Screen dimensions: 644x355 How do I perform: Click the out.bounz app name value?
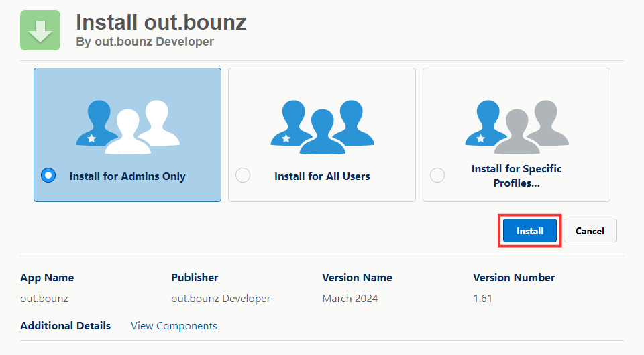click(x=44, y=299)
